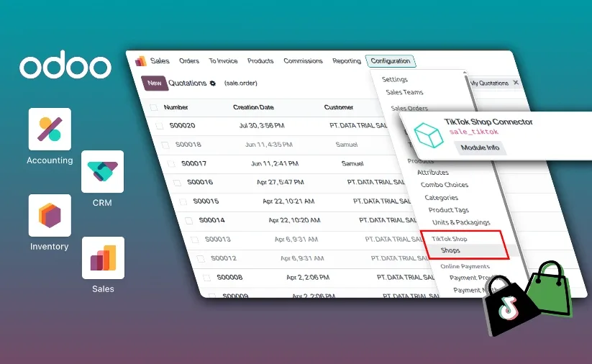
Task: Open the Reporting menu
Action: point(347,61)
